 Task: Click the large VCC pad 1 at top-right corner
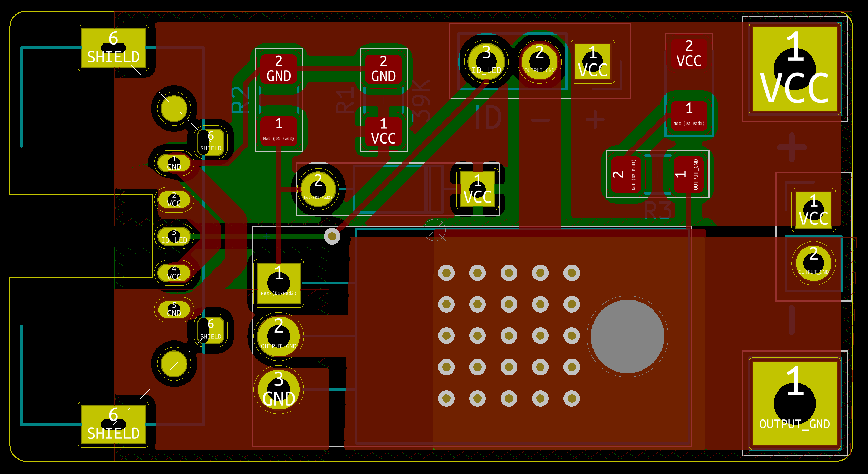point(794,69)
